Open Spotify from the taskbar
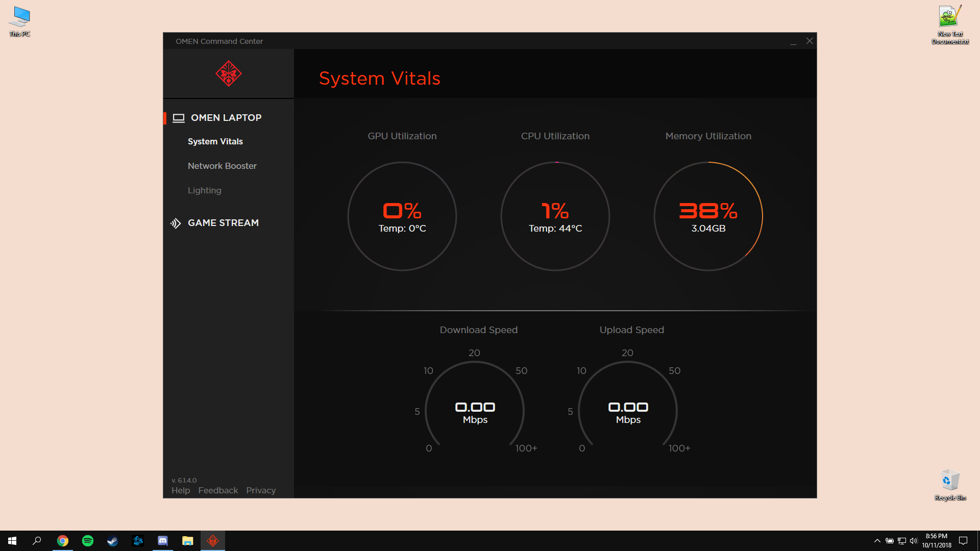This screenshot has width=980, height=551. 88,541
